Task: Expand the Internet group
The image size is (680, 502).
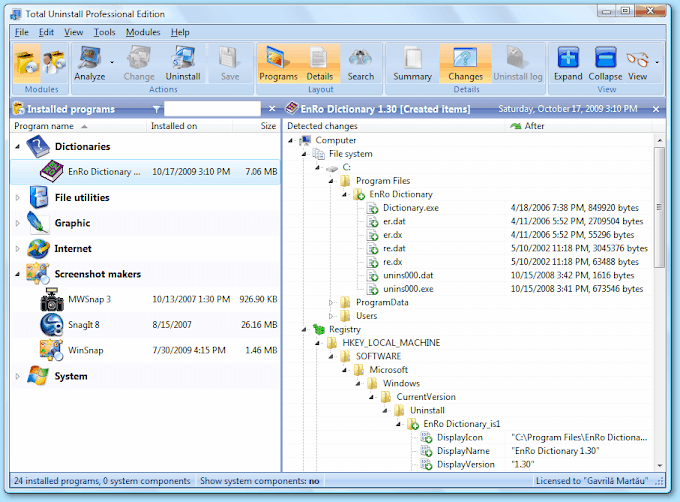Action: point(17,249)
